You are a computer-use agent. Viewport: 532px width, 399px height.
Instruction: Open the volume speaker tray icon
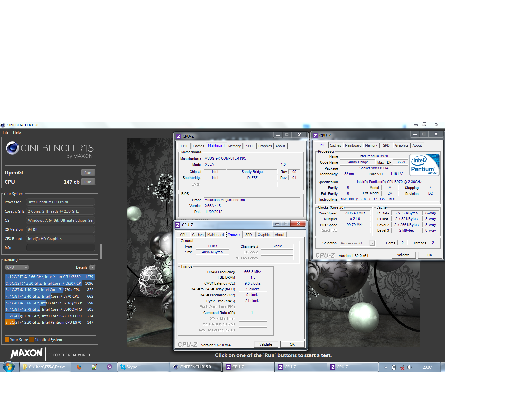coord(409,367)
